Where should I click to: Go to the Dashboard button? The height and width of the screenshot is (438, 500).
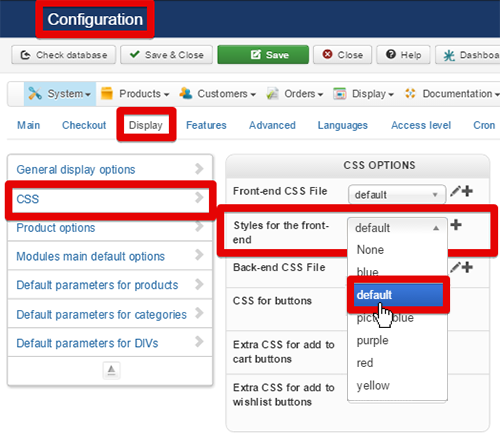click(x=468, y=55)
